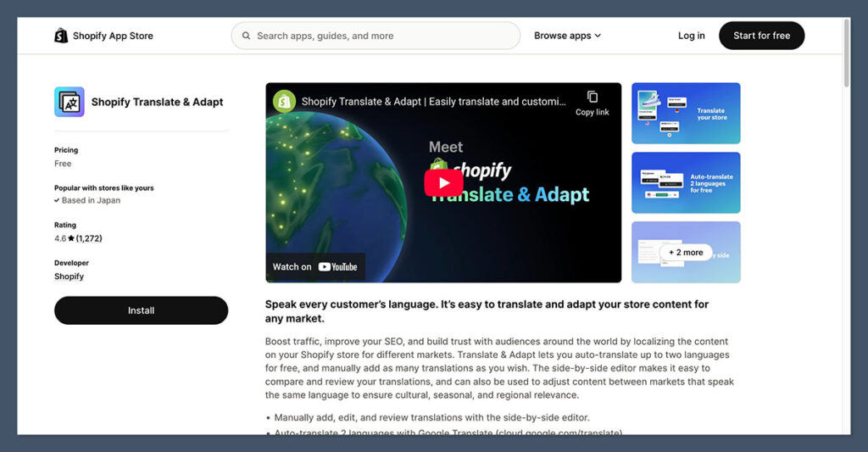Open the Auto-translate 2 languages thumbnail
The image size is (868, 452).
point(686,183)
